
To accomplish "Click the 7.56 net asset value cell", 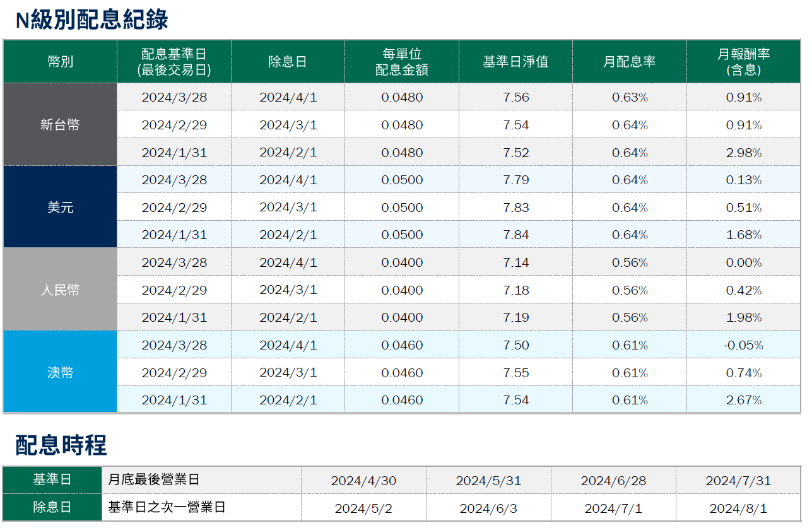I will [515, 97].
